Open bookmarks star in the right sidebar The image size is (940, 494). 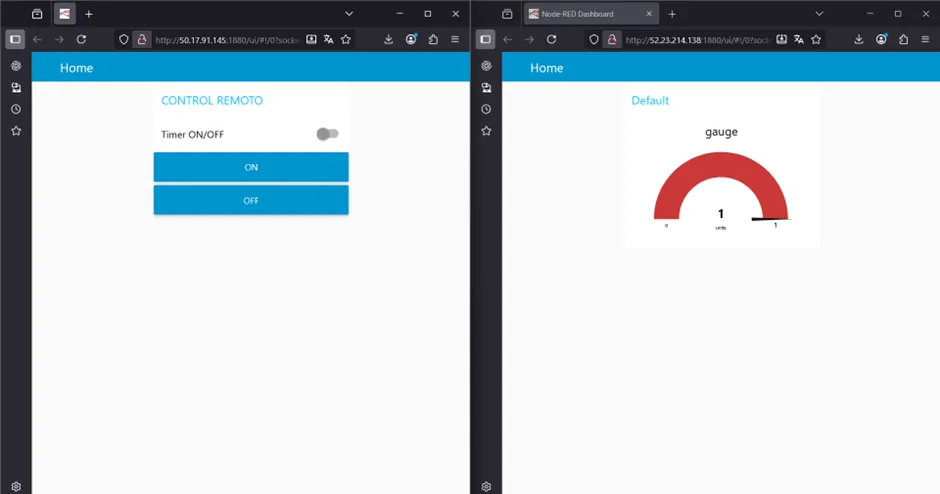tap(486, 131)
